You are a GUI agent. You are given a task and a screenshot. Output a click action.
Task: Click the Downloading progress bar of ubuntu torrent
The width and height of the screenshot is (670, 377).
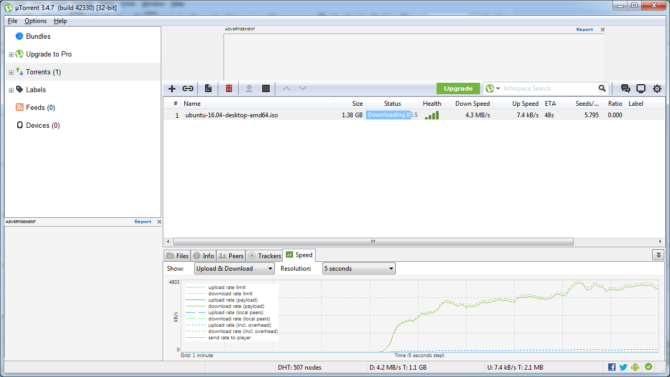(x=392, y=115)
